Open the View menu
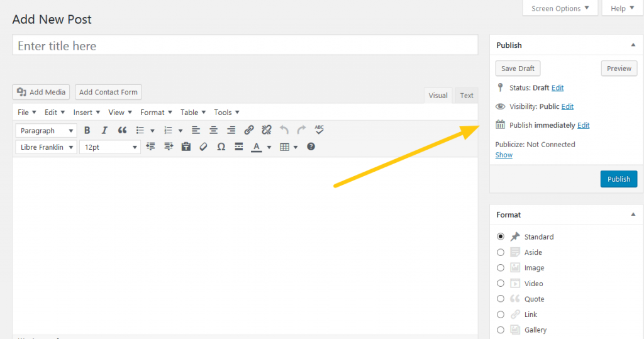This screenshot has width=644, height=339. (x=120, y=112)
